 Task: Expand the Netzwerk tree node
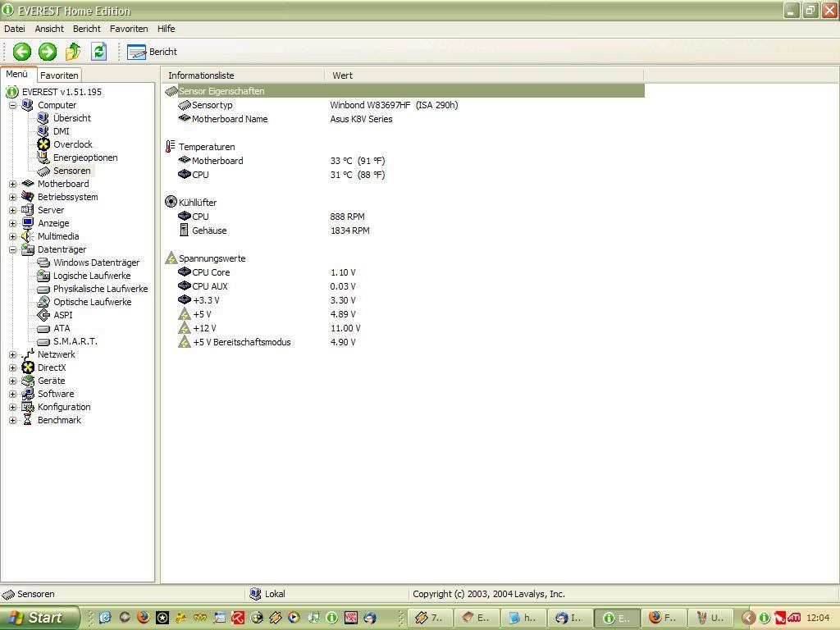pyautogui.click(x=12, y=354)
